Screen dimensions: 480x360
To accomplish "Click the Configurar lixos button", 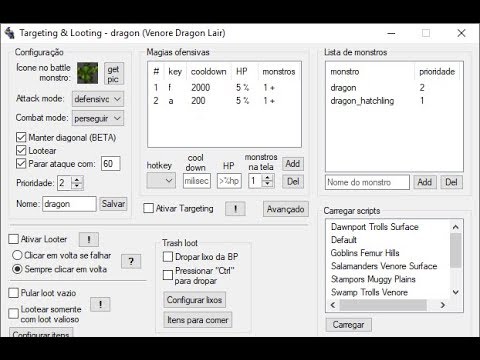I will tap(194, 300).
